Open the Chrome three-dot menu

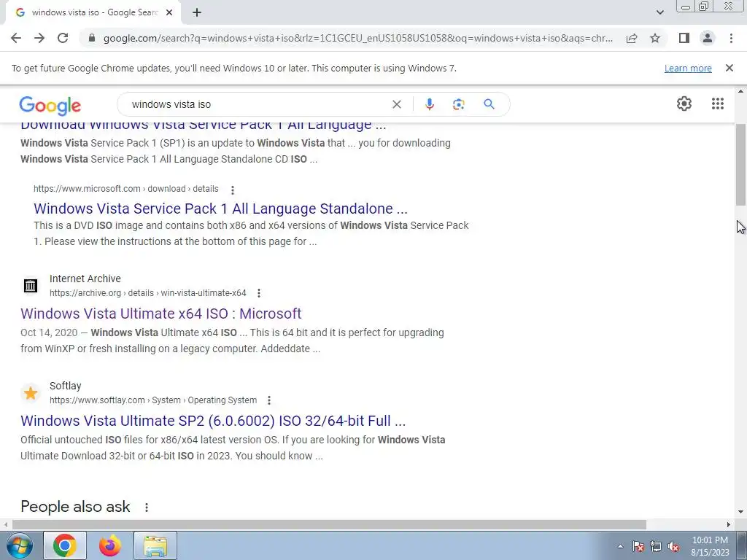pos(731,38)
